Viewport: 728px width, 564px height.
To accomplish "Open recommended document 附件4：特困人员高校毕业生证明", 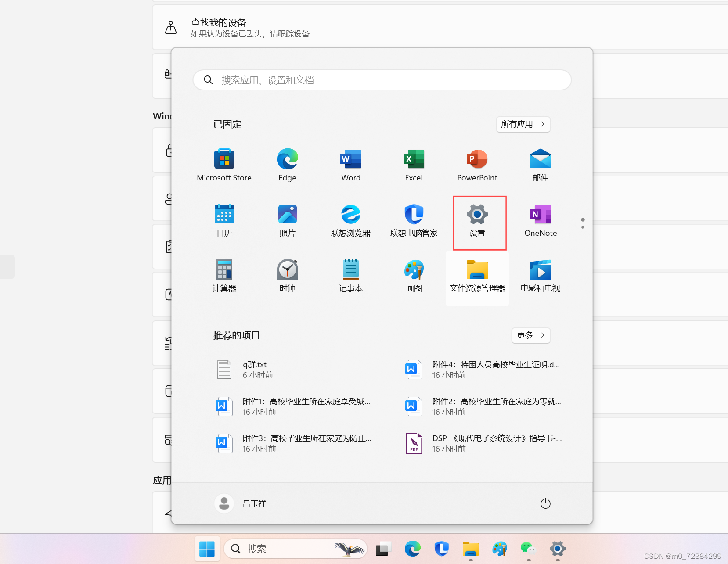I will 483,370.
